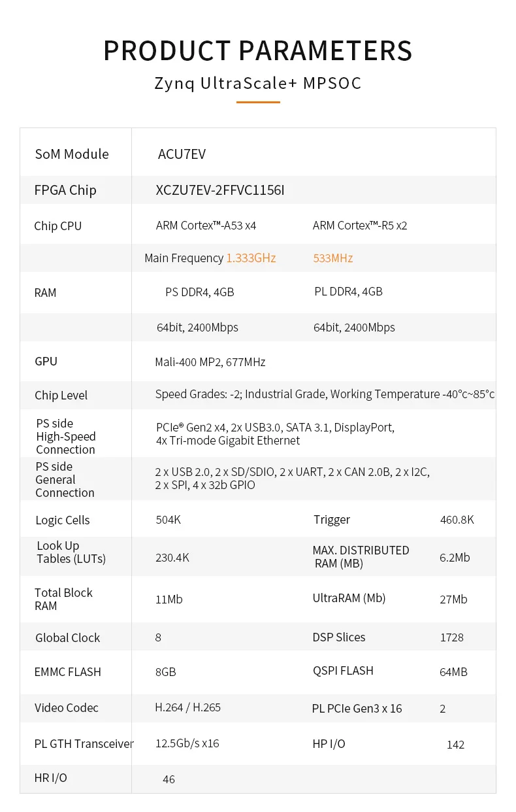The width and height of the screenshot is (516, 812).
Task: Click the PRODUCT PARAMETERS heading
Action: 258,51
